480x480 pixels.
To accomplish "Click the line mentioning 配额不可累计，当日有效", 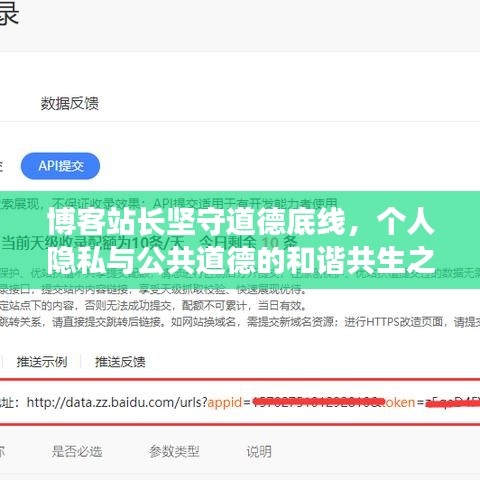I will [153, 305].
